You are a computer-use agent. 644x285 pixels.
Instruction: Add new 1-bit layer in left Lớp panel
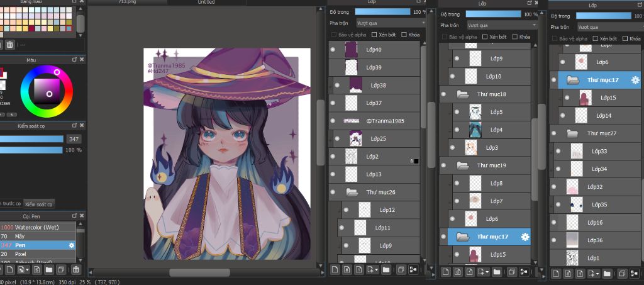click(359, 270)
